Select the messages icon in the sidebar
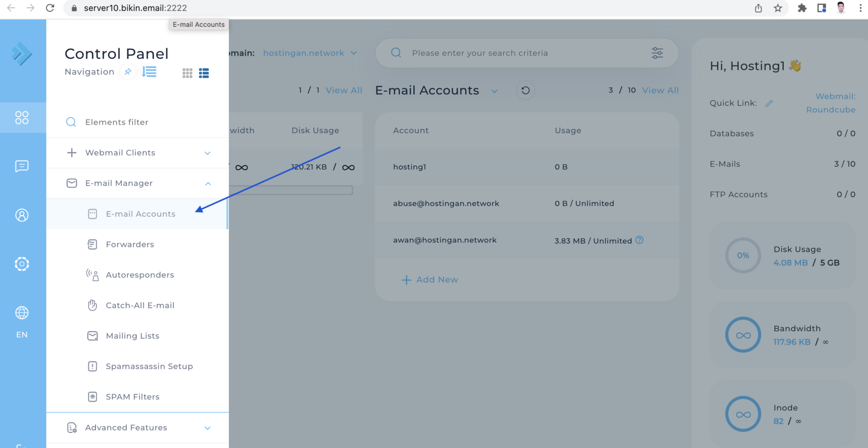The height and width of the screenshot is (448, 868). (22, 166)
